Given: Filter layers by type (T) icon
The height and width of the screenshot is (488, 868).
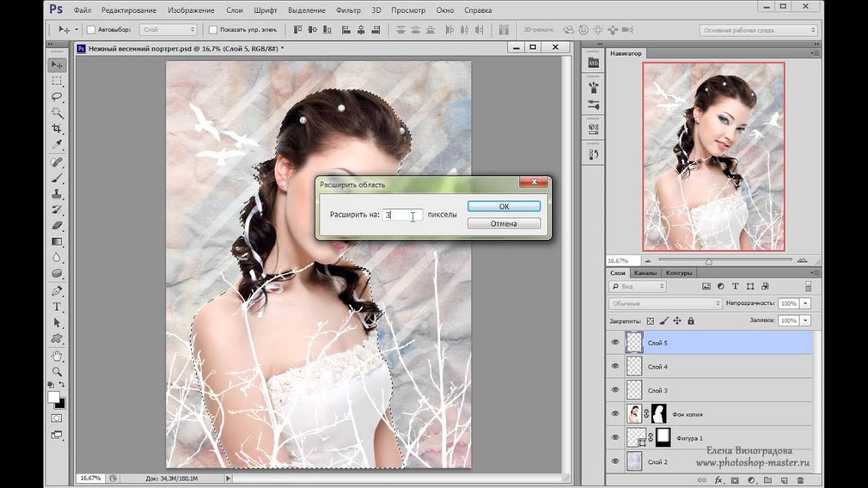Looking at the screenshot, I should click(736, 287).
